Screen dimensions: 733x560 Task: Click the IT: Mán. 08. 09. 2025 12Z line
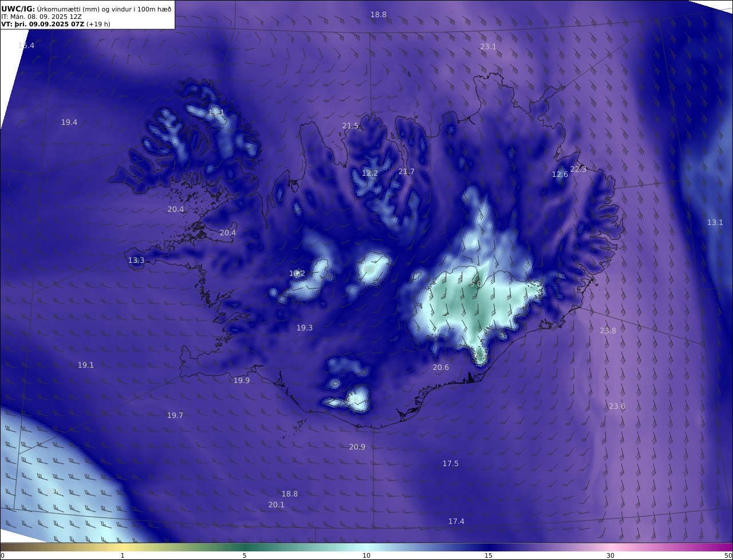tap(41, 17)
